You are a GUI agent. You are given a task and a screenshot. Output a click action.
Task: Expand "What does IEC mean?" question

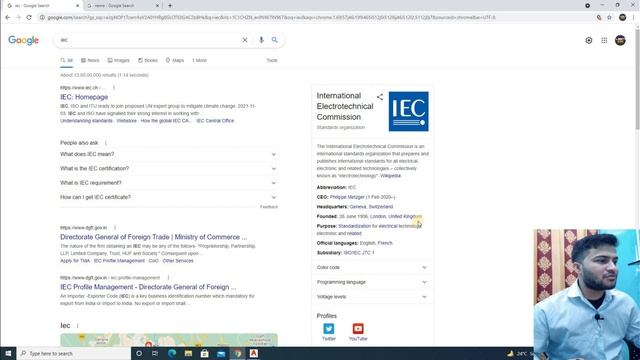(168, 154)
